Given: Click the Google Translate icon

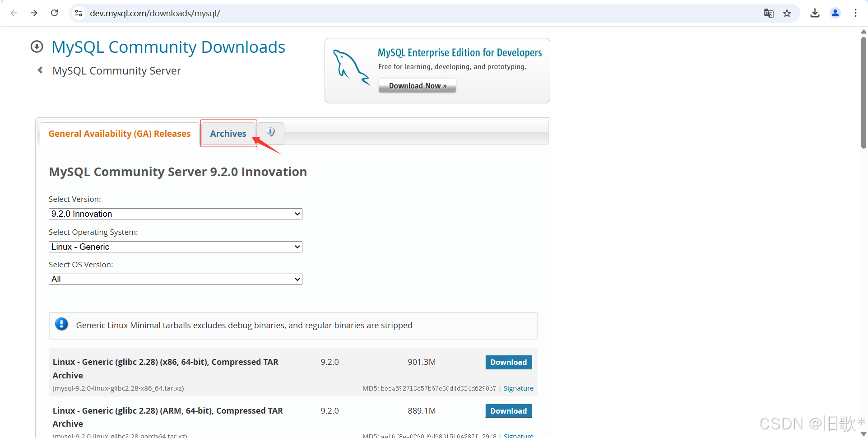Looking at the screenshot, I should (x=768, y=13).
